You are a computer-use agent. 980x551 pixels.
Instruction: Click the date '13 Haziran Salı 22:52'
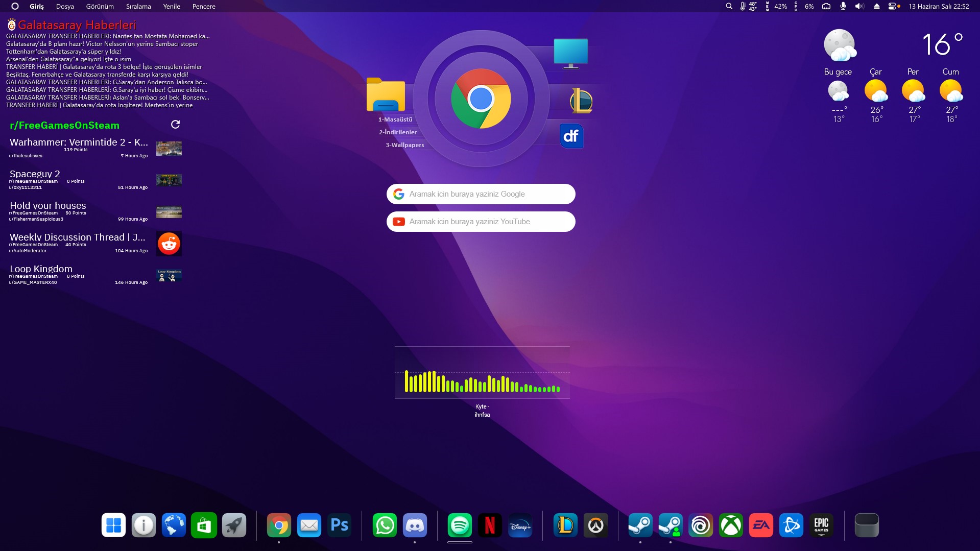click(939, 7)
